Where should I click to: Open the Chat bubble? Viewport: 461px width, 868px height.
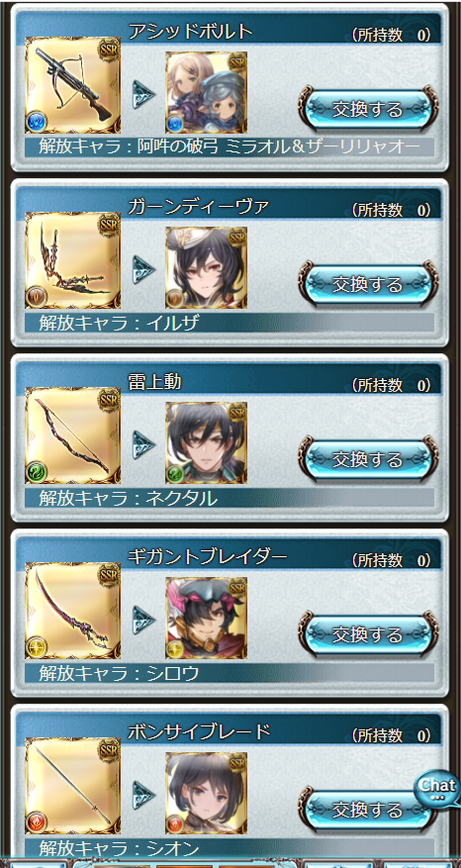click(x=437, y=788)
